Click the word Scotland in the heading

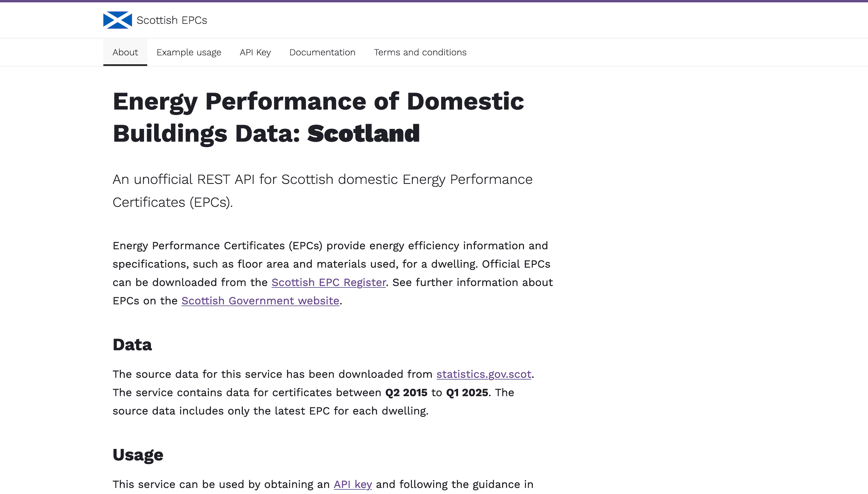363,133
